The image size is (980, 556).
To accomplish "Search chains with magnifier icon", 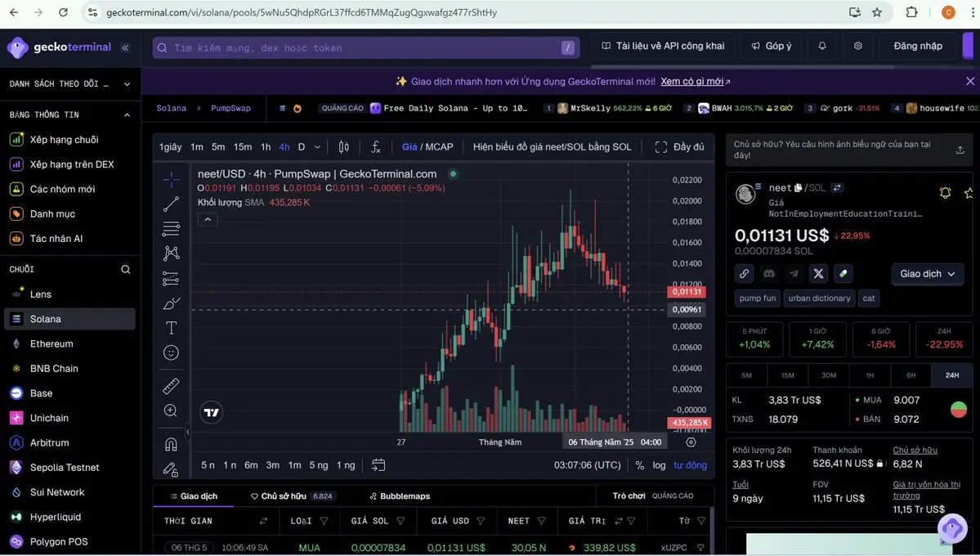I will coord(126,270).
